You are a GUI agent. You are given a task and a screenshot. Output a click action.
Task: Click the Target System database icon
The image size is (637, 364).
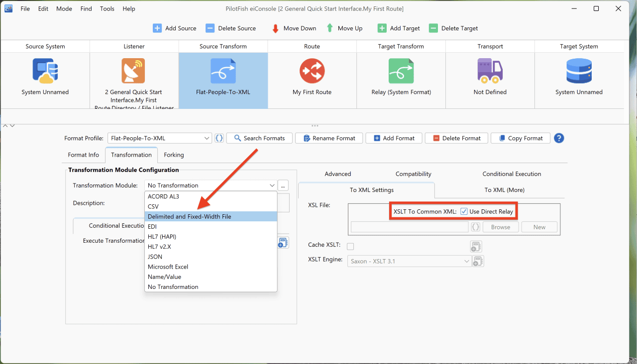tap(579, 71)
